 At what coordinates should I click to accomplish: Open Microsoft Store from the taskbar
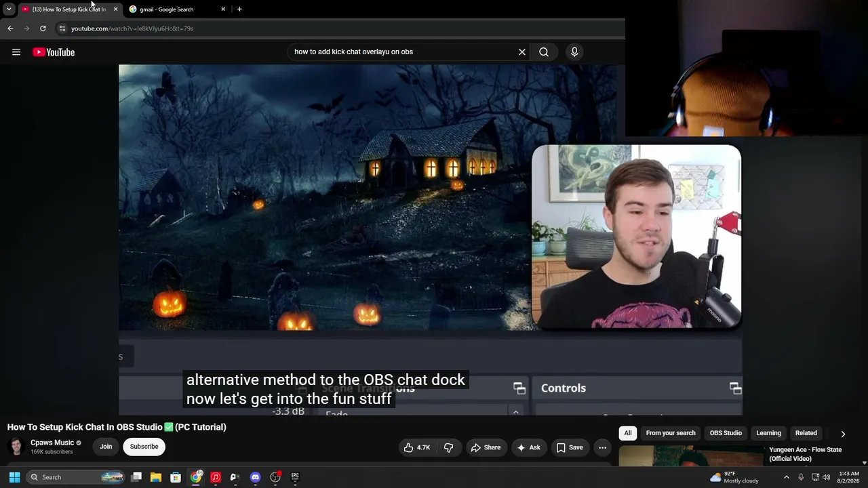[x=176, y=477]
